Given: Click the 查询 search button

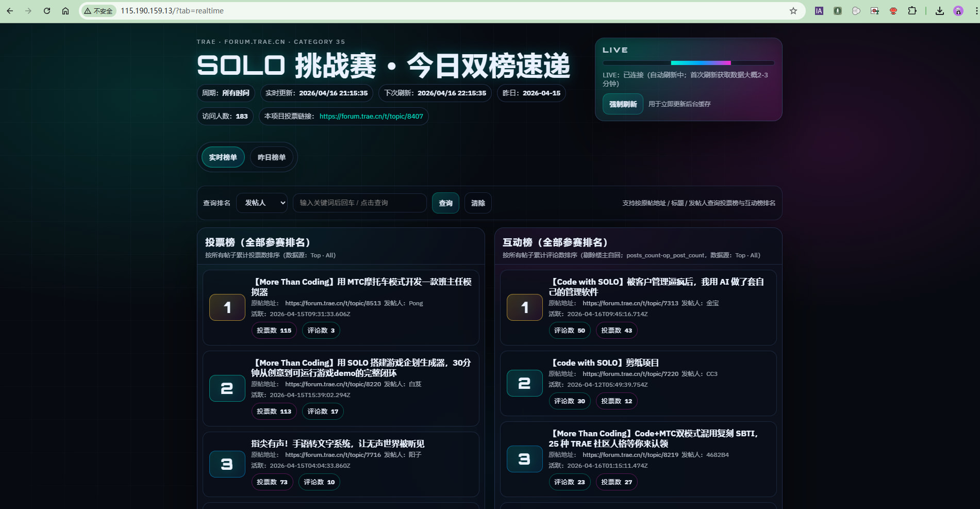Looking at the screenshot, I should pos(445,203).
